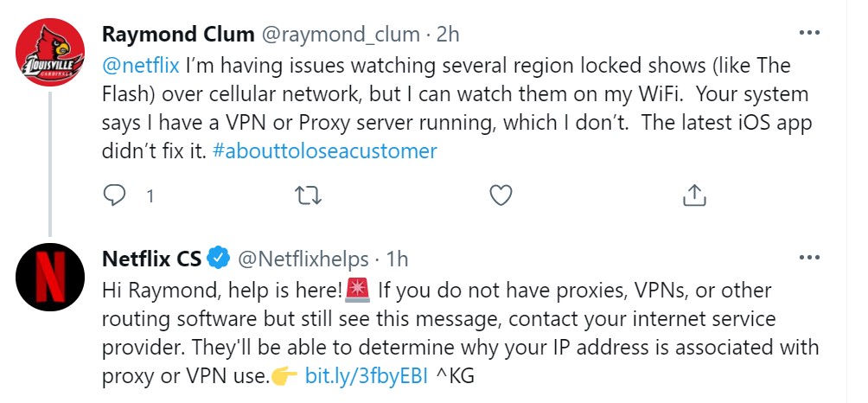Click the Louisville Cardinals profile avatar
Viewport: 868px width, 403px height.
point(50,53)
